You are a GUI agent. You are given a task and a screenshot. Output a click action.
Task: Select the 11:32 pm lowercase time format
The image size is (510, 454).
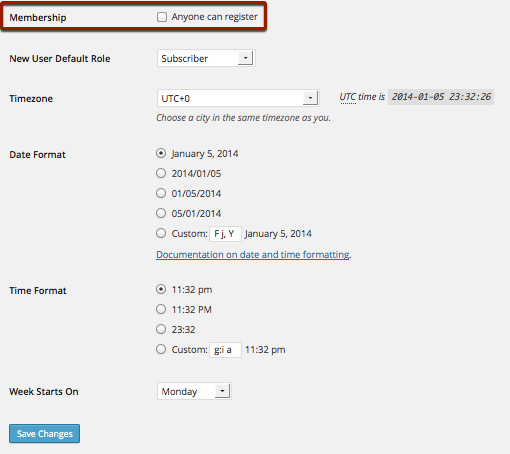coord(161,289)
